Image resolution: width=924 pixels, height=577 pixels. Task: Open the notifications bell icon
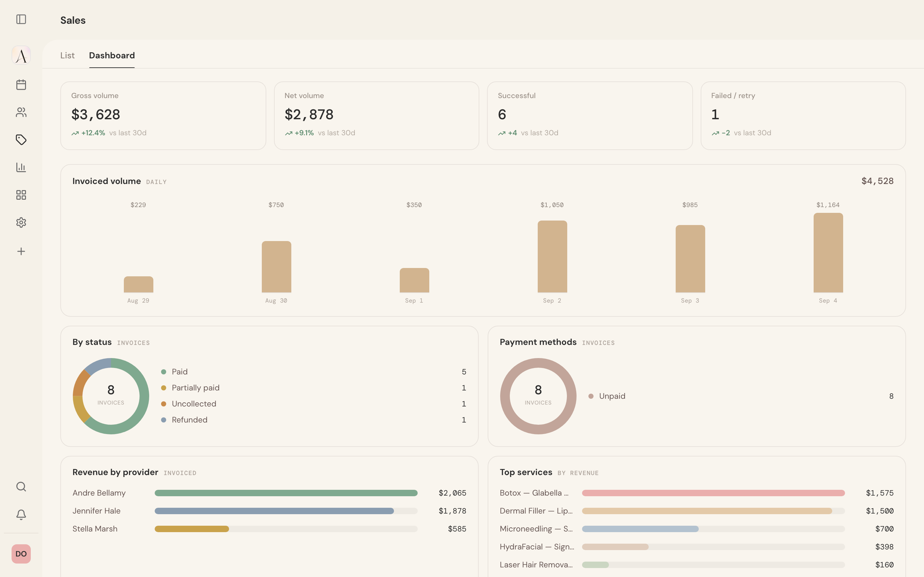click(x=21, y=515)
